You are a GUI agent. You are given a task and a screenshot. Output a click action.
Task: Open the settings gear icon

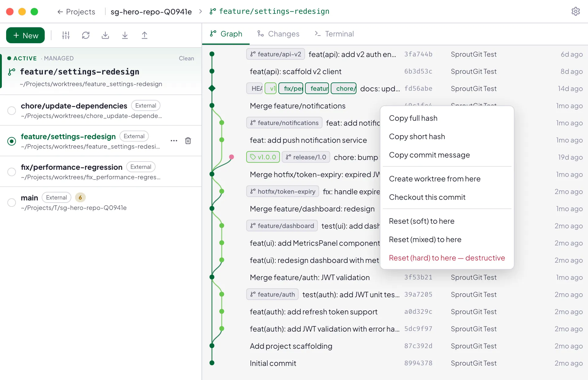(575, 11)
